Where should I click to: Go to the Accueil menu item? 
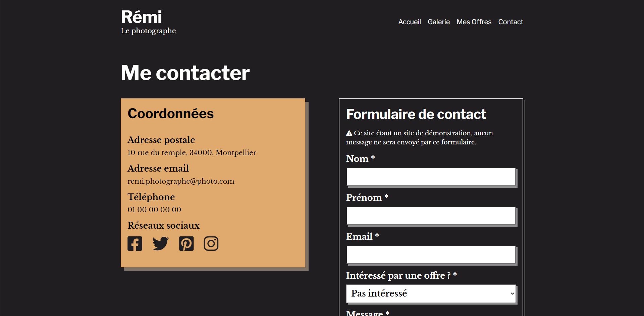coord(410,22)
